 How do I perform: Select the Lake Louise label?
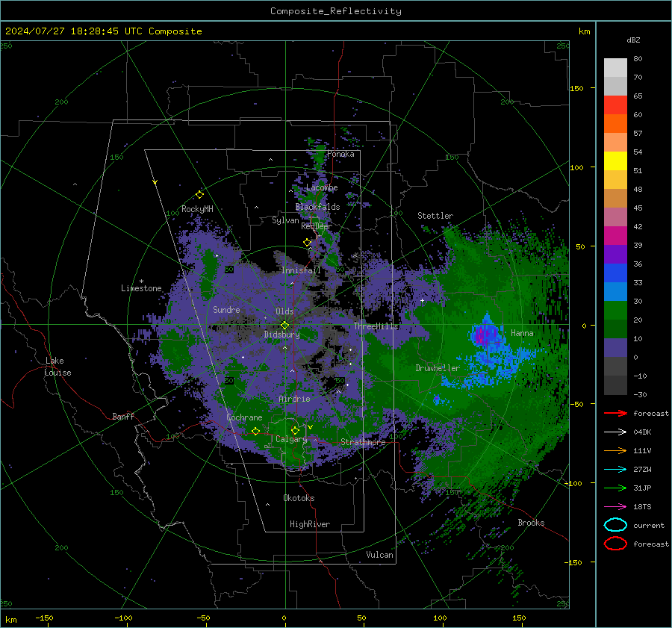[58, 367]
